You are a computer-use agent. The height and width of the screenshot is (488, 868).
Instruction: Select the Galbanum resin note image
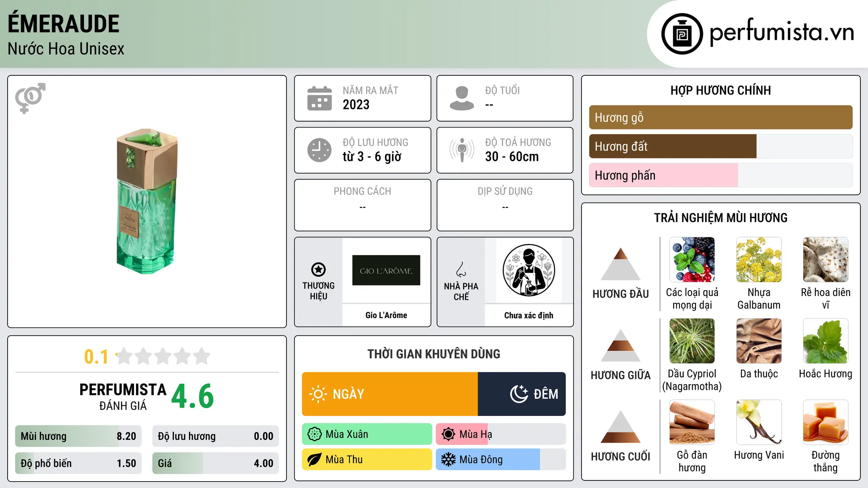759,260
